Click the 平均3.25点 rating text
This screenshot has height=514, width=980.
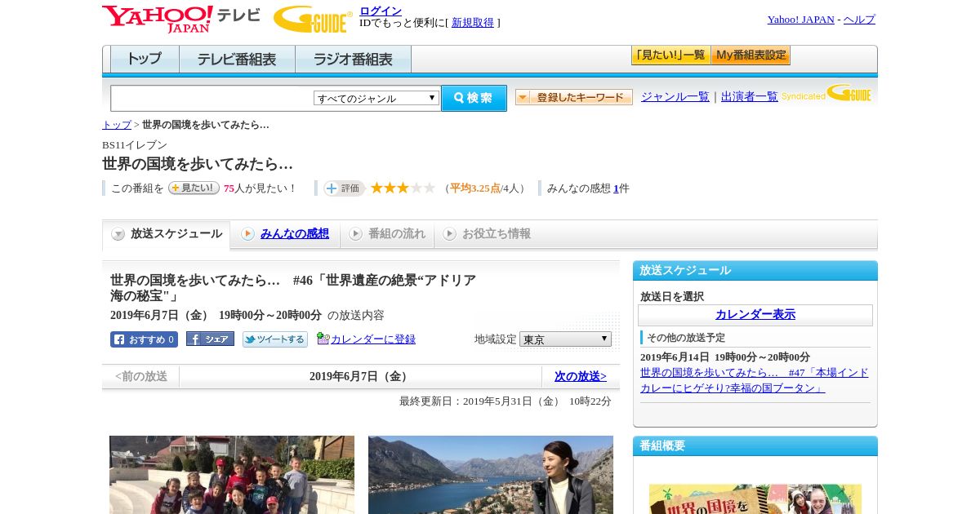point(475,188)
